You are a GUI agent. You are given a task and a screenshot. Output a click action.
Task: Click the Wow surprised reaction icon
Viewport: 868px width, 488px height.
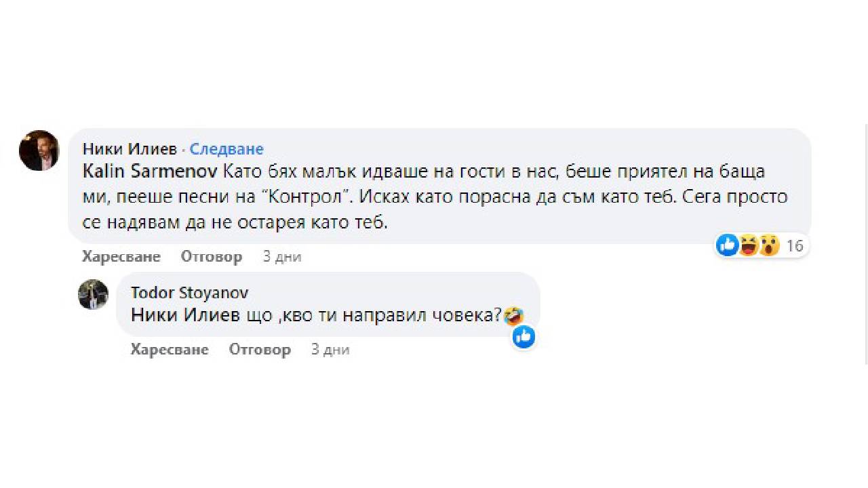(768, 245)
